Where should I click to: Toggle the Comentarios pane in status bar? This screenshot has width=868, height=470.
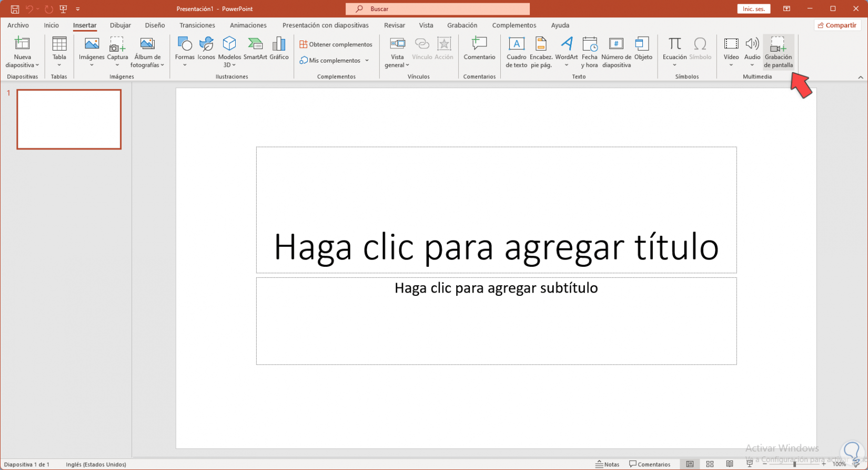(650, 464)
